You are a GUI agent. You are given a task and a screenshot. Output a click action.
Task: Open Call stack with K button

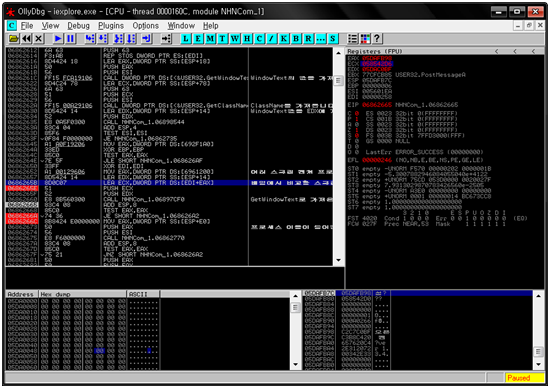point(284,39)
